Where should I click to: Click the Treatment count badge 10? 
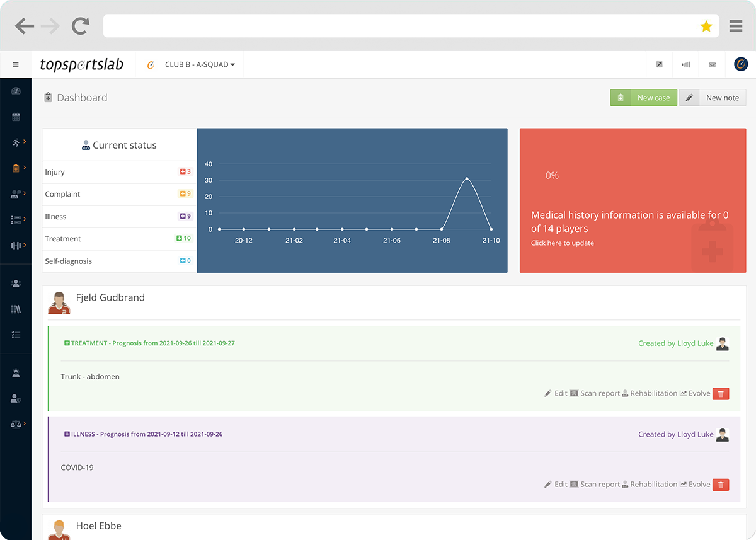coord(183,238)
